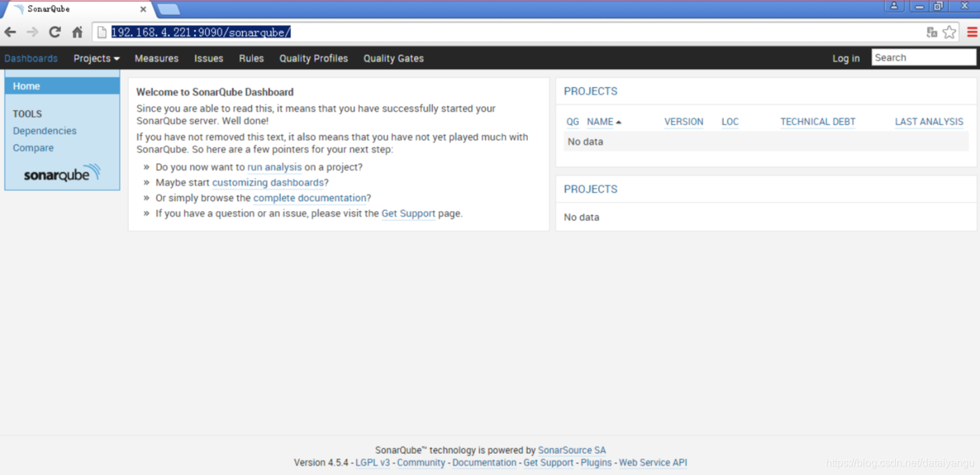980x475 pixels.
Task: Open the Community footer link
Action: (x=421, y=463)
